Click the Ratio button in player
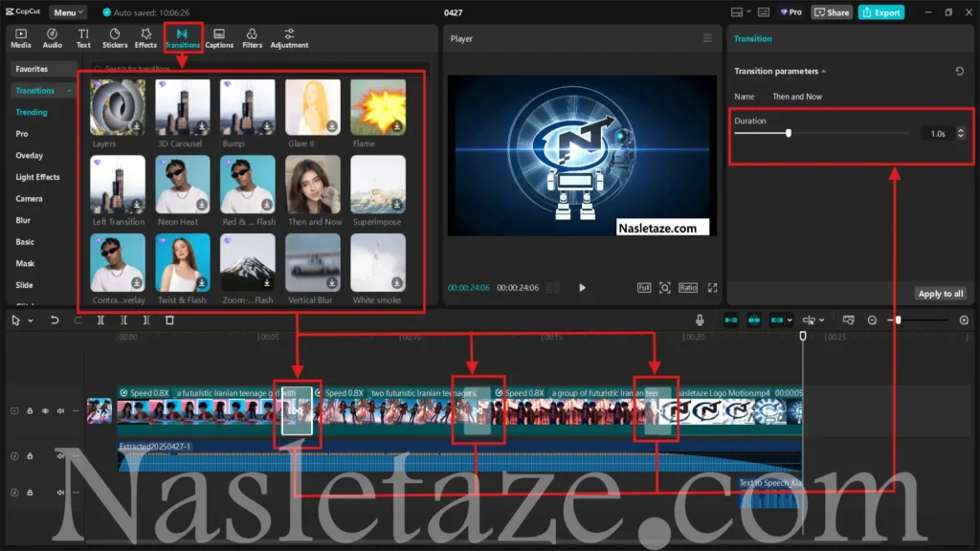 click(687, 287)
